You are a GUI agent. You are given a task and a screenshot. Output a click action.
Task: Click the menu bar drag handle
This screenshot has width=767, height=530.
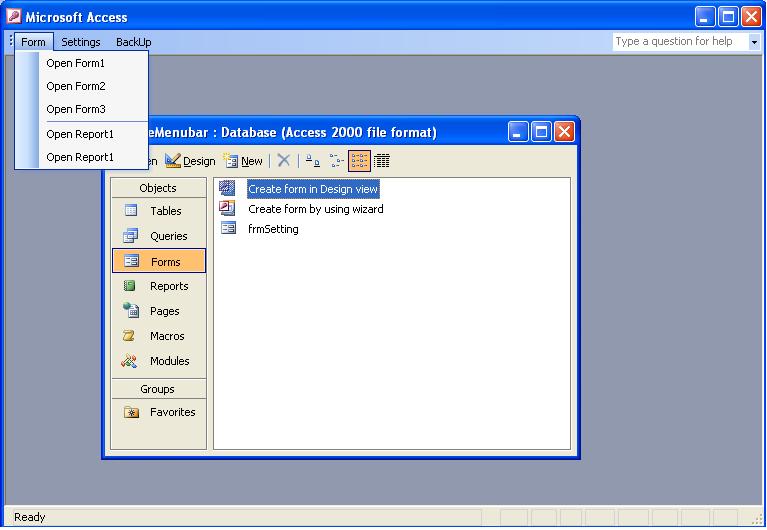coord(11,41)
